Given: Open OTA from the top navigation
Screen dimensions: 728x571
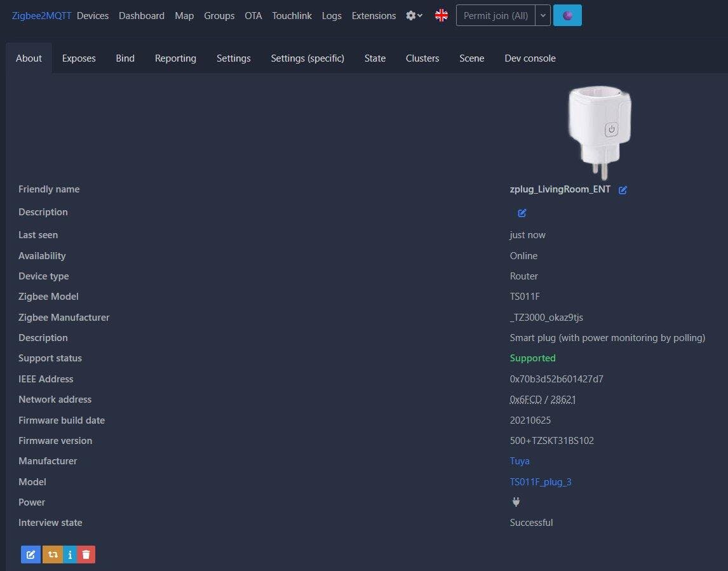Looking at the screenshot, I should (x=253, y=16).
